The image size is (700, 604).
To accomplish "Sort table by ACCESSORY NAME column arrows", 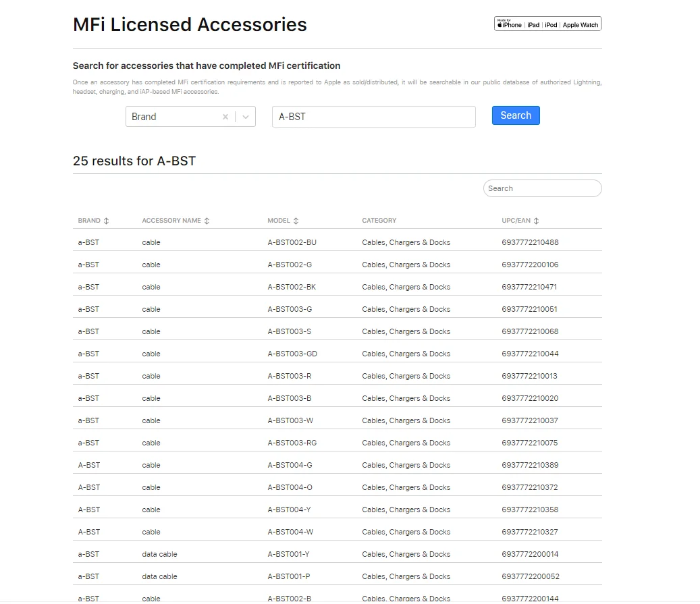I will click(208, 220).
